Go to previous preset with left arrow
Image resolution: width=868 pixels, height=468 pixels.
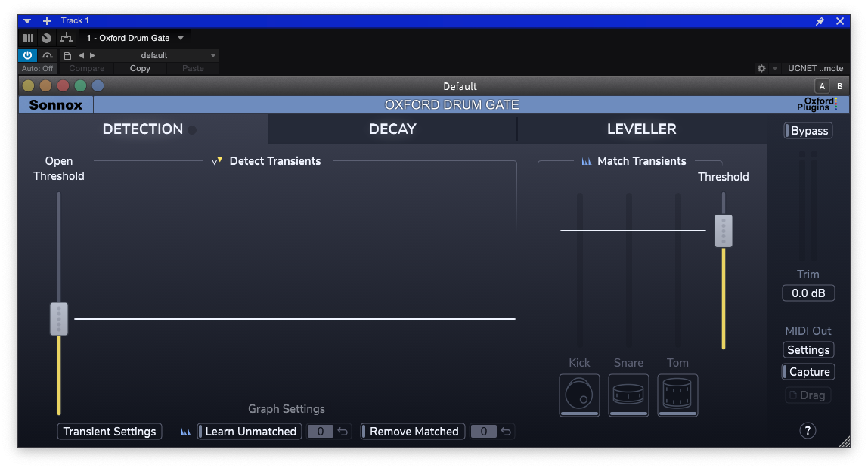[x=82, y=55]
